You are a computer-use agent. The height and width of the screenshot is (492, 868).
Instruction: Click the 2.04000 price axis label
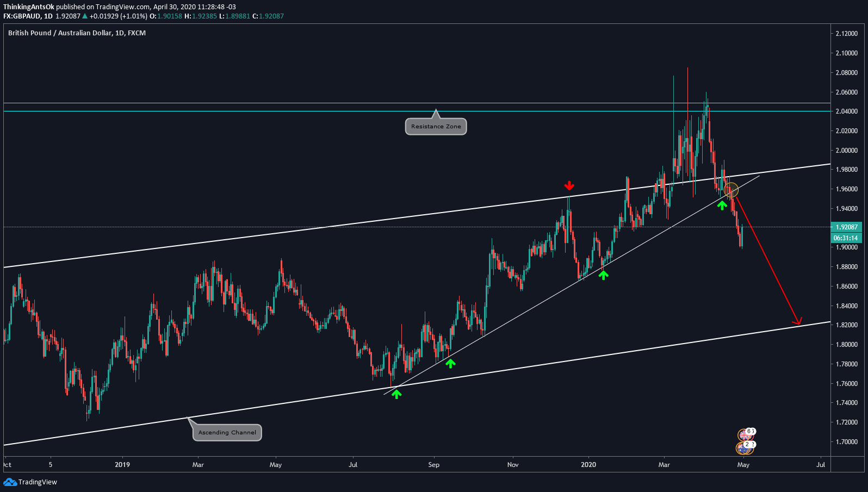point(847,111)
